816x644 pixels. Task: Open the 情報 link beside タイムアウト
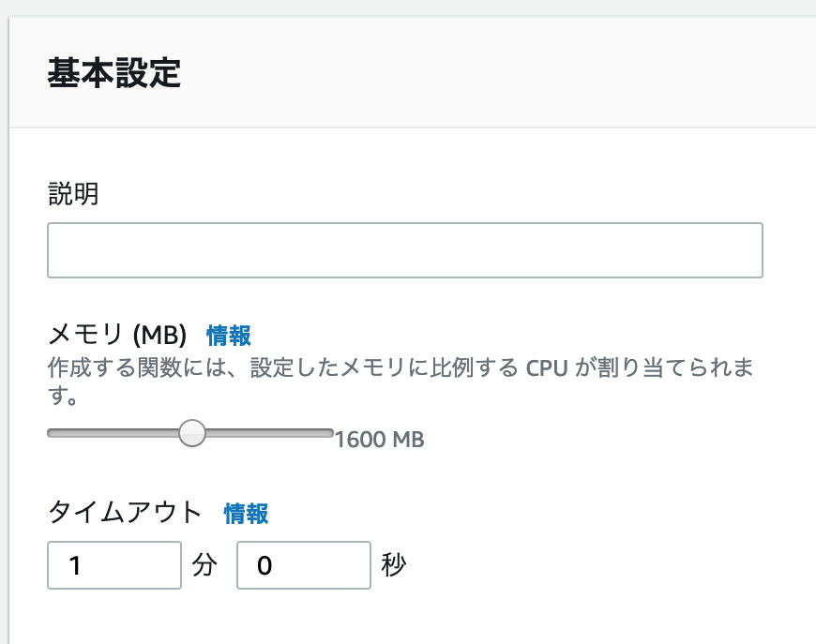(246, 513)
